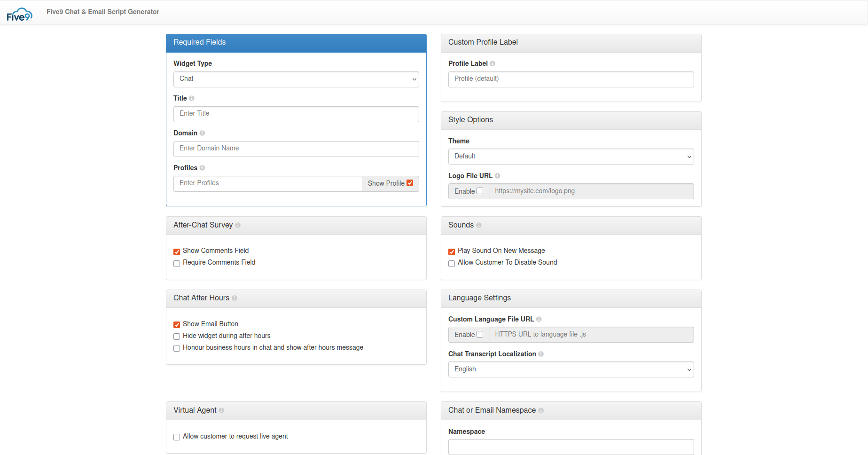Viewport: 868px width, 455px height.
Task: Click the info icon next to Title
Action: [192, 98]
